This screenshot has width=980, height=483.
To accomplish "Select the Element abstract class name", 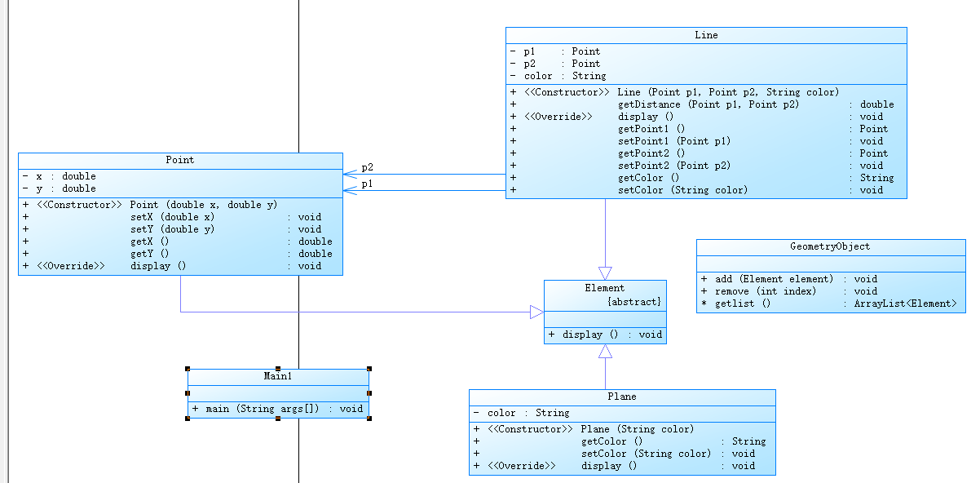I will coord(605,288).
